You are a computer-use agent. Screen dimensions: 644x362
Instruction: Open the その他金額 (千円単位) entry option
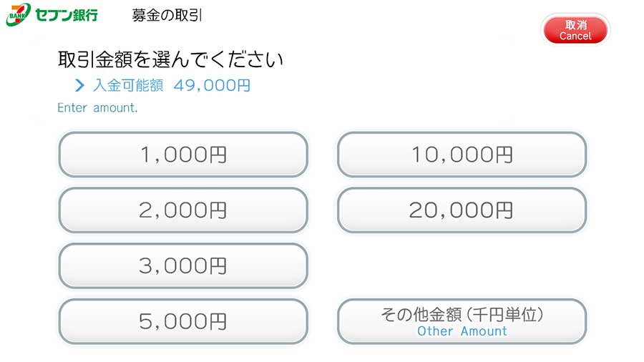tap(462, 315)
